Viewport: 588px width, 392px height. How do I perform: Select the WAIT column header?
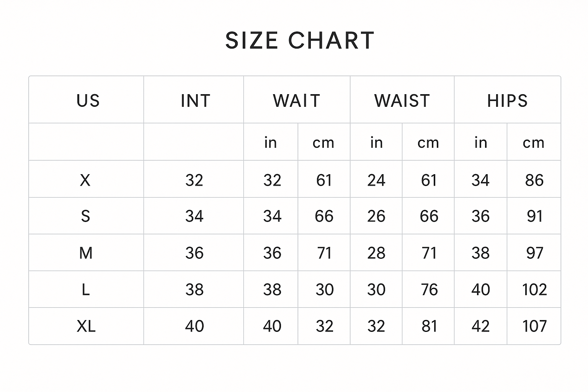(x=296, y=101)
